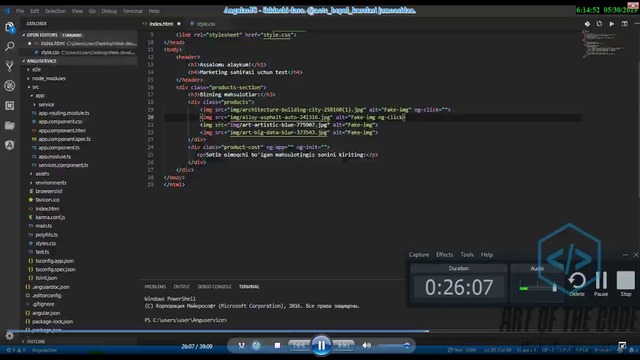Open the recorder Effects menu
The width and height of the screenshot is (640, 360).
(444, 255)
